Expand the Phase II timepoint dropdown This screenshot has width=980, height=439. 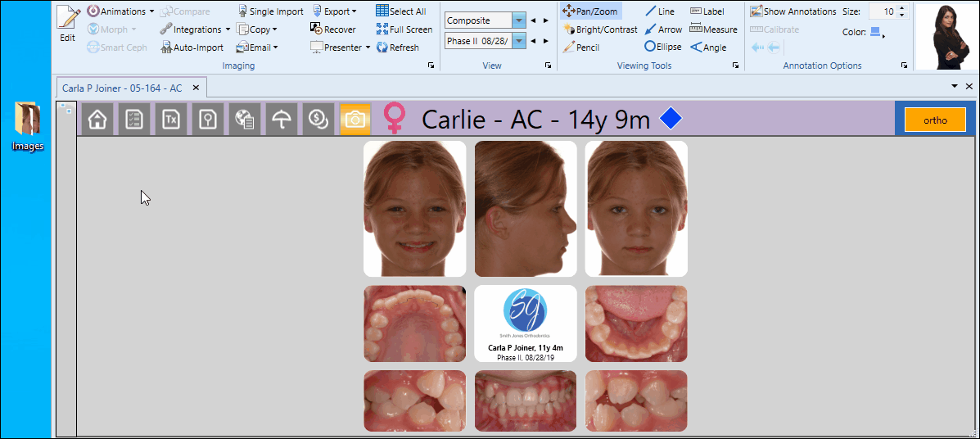(x=518, y=41)
